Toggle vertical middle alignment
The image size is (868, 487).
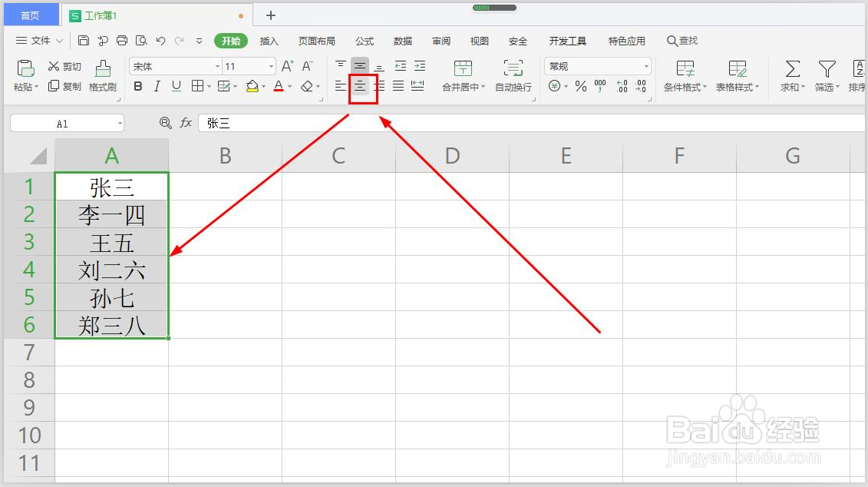tap(360, 66)
